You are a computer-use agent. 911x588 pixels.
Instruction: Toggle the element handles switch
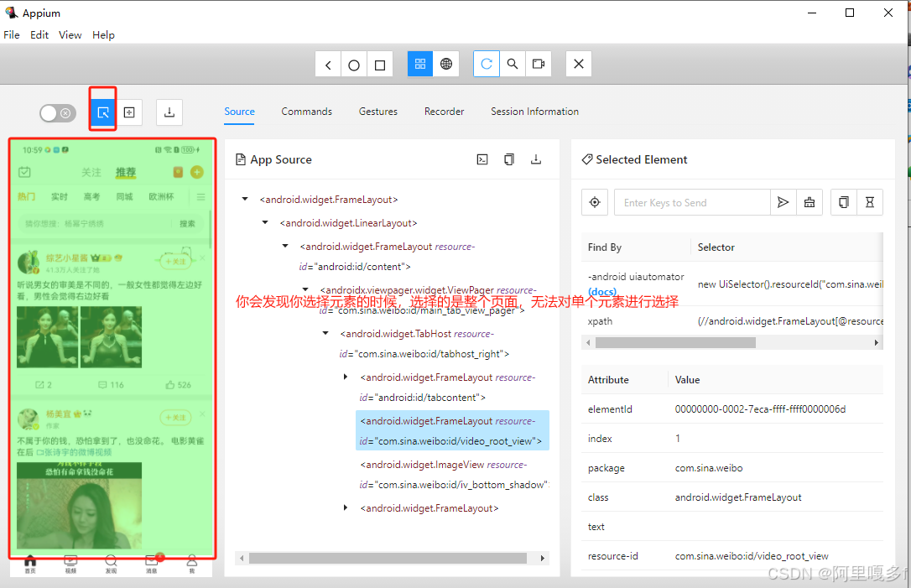(58, 112)
